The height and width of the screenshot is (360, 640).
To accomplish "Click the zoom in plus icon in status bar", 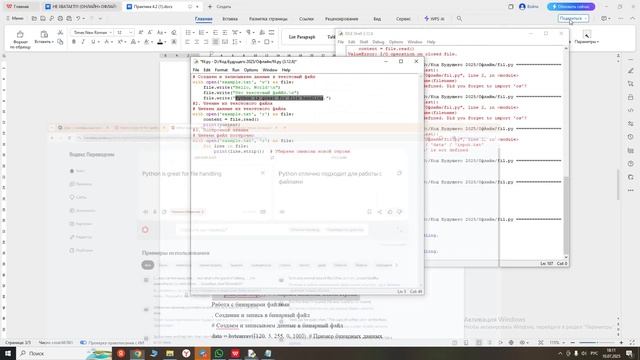I will 621,342.
